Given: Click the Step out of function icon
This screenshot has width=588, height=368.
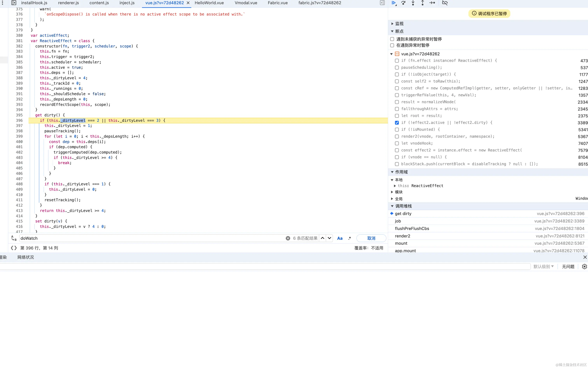Looking at the screenshot, I should tap(422, 3).
